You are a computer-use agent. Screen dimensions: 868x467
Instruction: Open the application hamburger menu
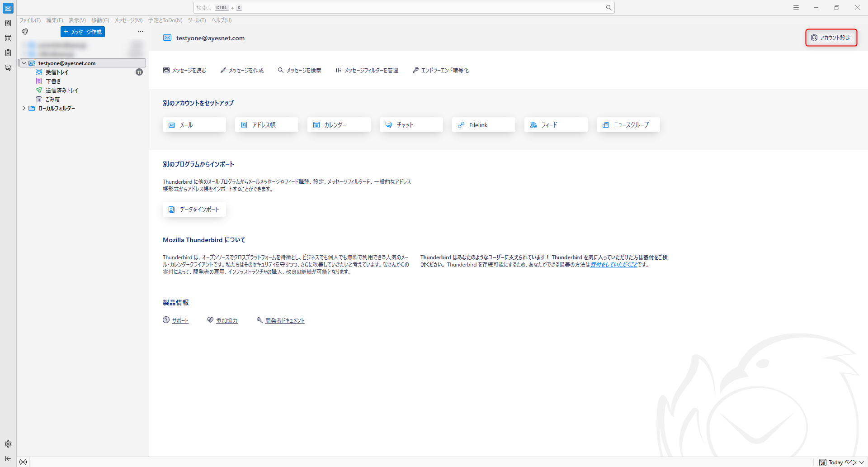coord(796,8)
